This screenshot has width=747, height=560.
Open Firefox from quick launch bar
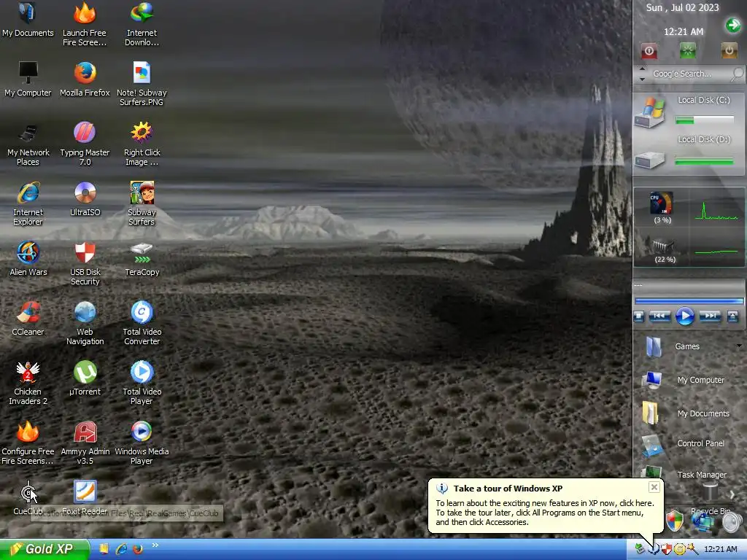click(138, 549)
